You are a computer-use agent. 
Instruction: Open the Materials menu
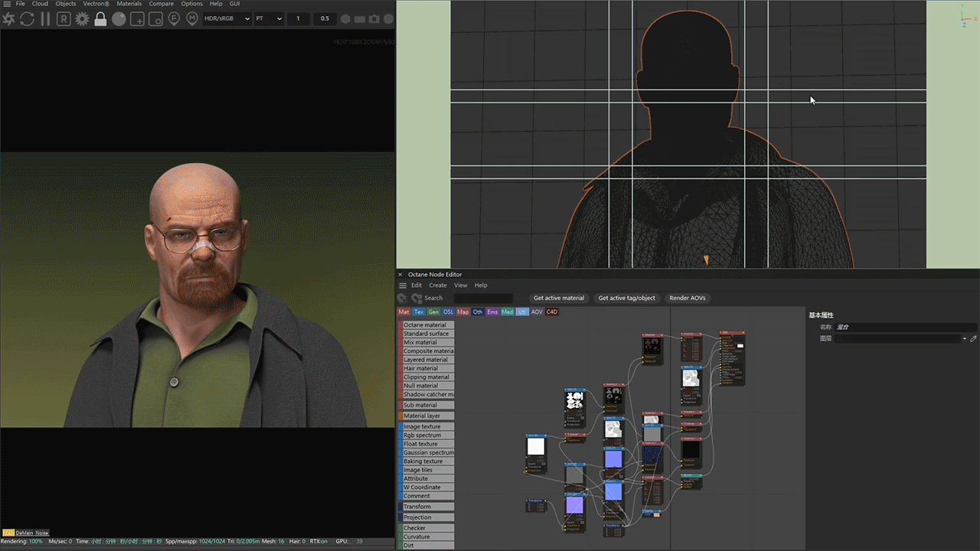[129, 4]
